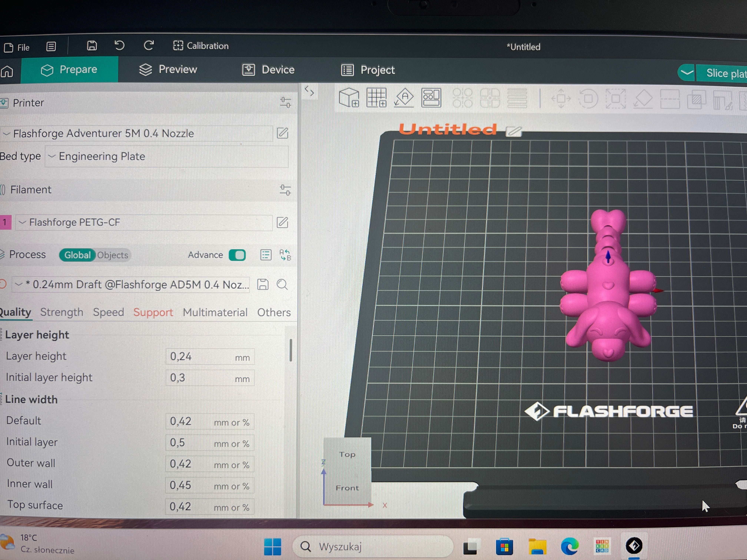Open the Others settings tab
The height and width of the screenshot is (560, 747).
click(274, 313)
